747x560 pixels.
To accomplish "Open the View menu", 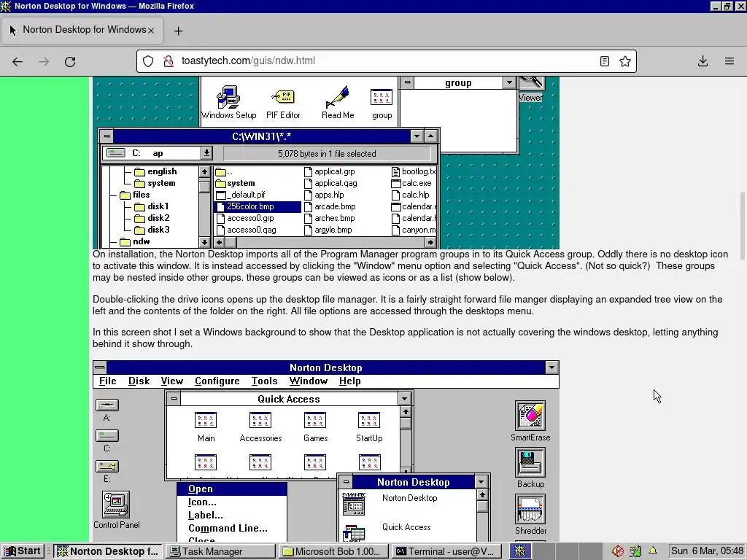I will (x=171, y=381).
